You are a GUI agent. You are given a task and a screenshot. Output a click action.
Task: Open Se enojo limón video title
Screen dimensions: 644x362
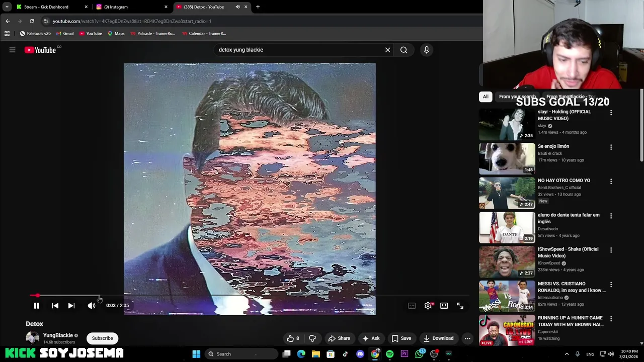coord(553,146)
